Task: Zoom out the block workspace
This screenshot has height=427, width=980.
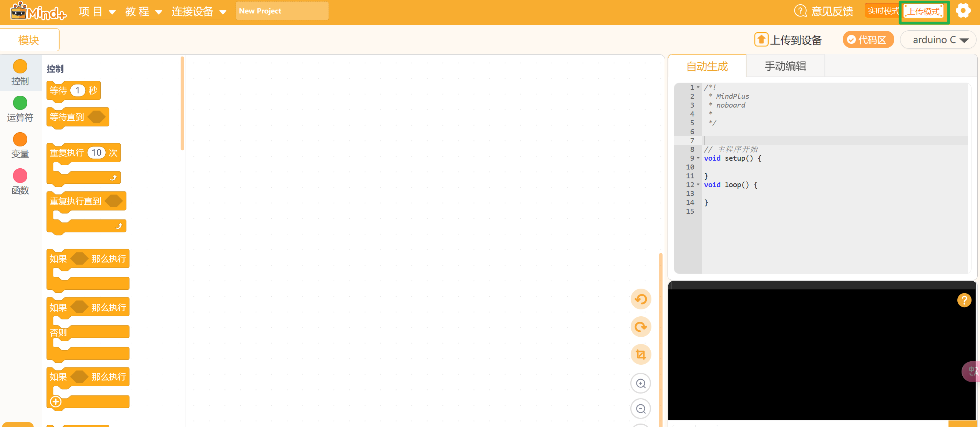Action: point(641,409)
